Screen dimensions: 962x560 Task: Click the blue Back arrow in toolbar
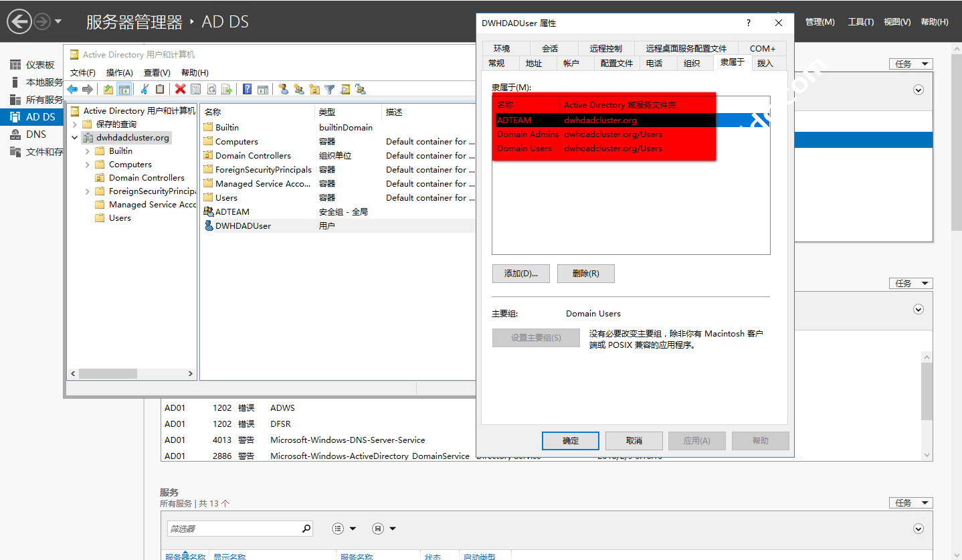click(72, 89)
